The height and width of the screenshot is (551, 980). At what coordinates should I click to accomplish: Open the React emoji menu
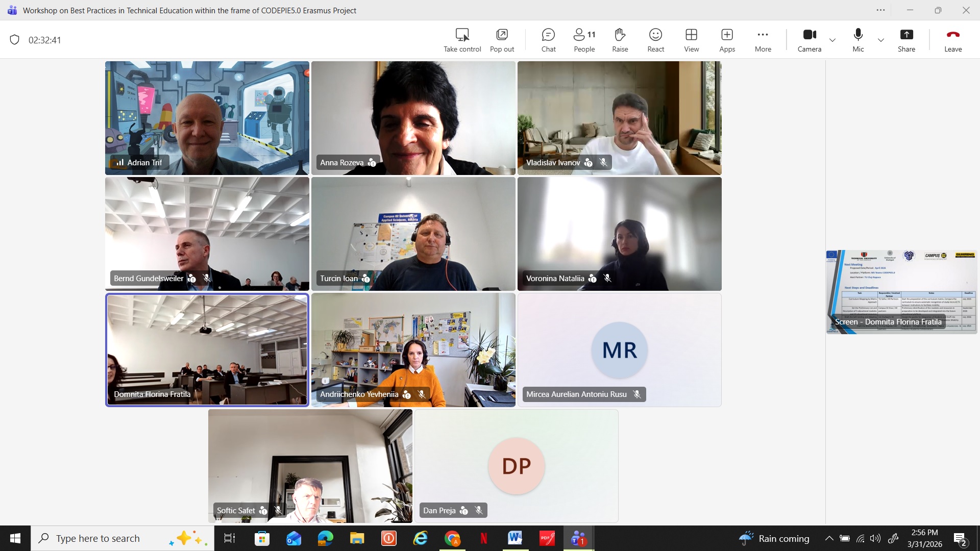point(655,40)
